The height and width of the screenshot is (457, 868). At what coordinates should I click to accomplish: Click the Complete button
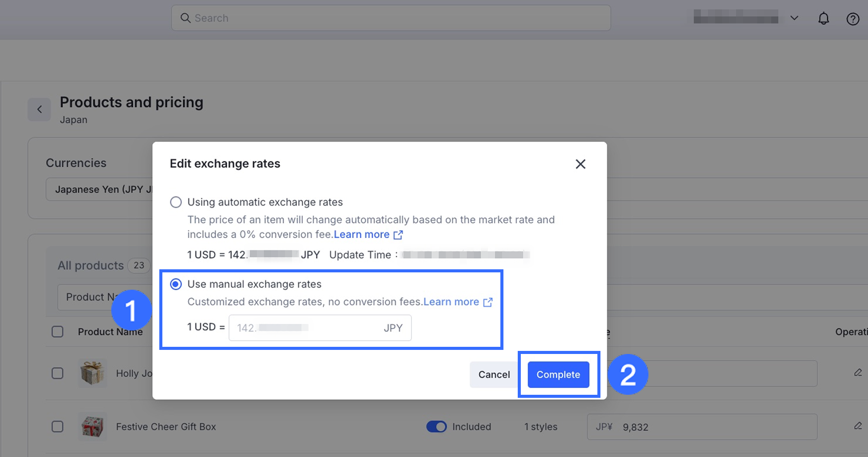(558, 375)
